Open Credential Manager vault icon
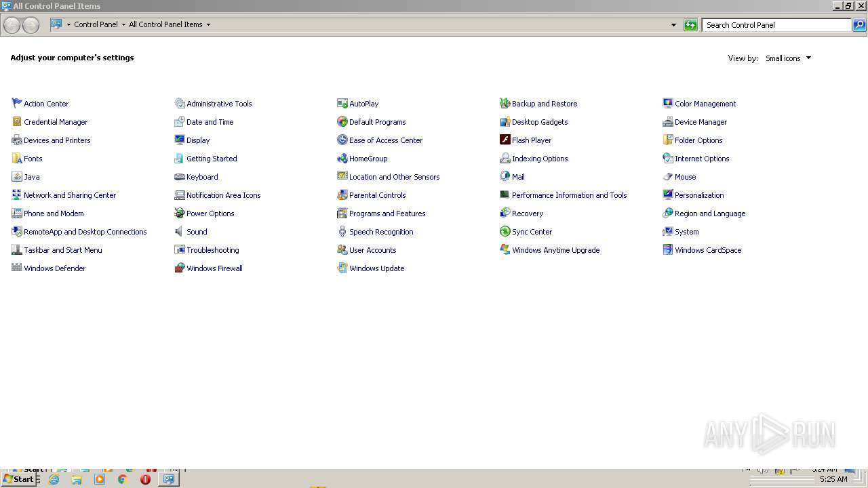 pyautogui.click(x=17, y=122)
